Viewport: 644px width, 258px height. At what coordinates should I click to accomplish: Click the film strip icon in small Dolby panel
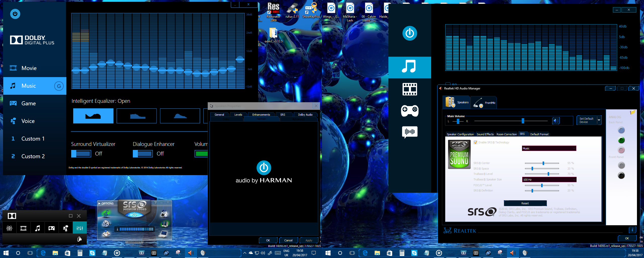23,228
